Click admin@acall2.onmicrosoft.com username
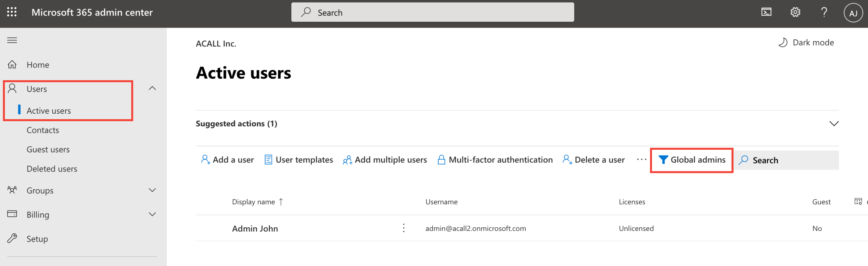The image size is (868, 266). coord(476,228)
